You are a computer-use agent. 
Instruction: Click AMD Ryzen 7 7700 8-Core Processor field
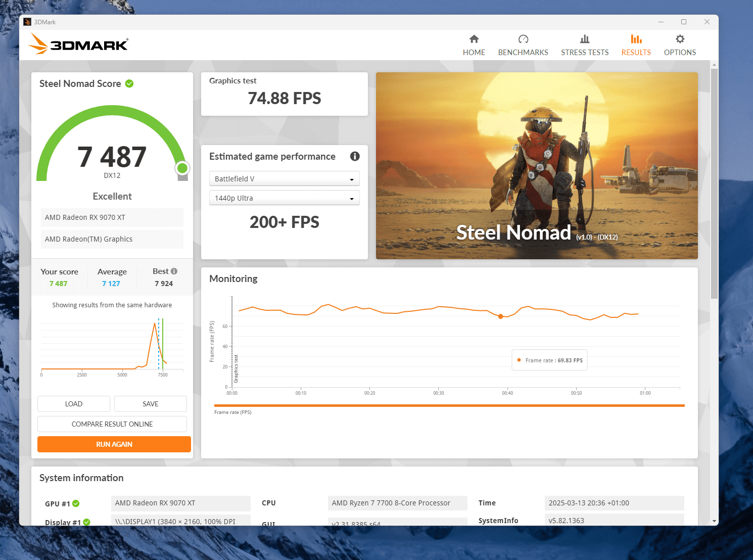pos(398,503)
